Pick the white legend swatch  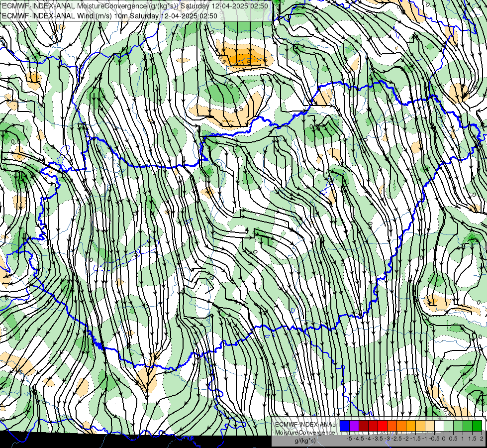(x=439, y=426)
